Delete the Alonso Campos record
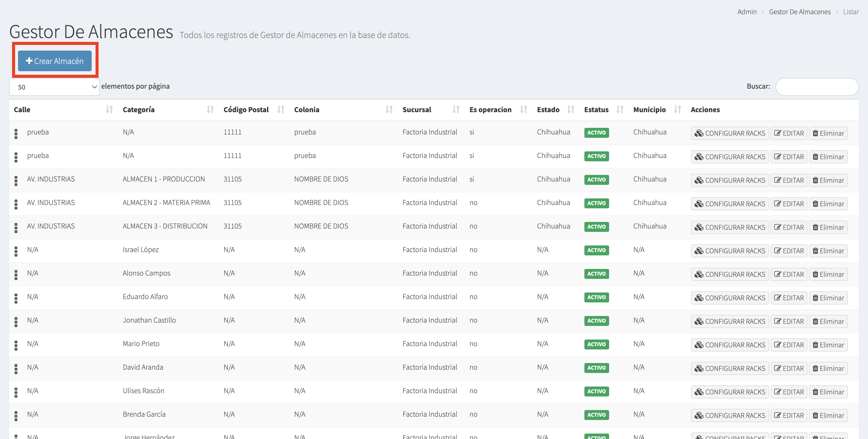 coord(828,274)
